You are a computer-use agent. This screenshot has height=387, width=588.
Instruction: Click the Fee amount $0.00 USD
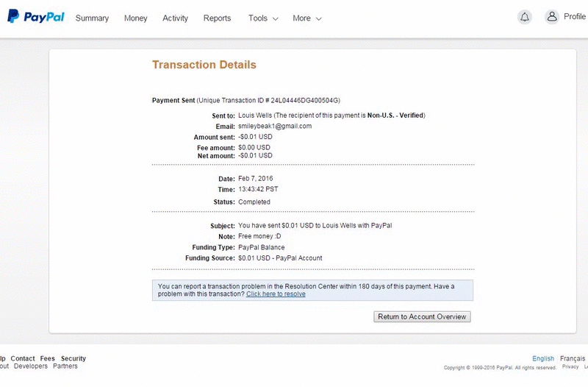click(x=254, y=148)
